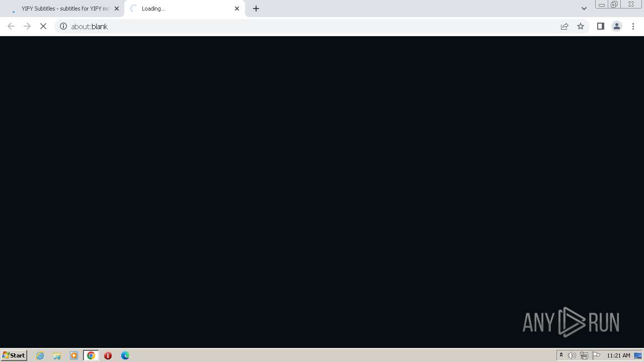This screenshot has height=362, width=644.
Task: Show the 11:21 AM clock
Action: [618, 355]
